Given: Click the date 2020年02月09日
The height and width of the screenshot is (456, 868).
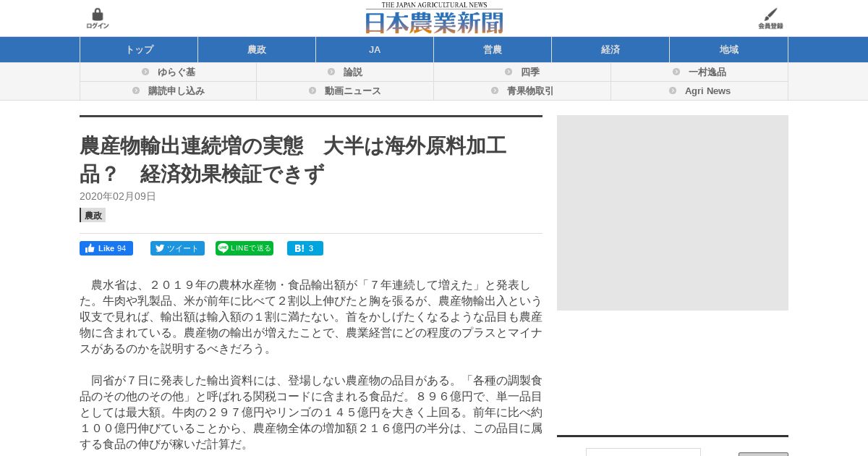Looking at the screenshot, I should pyautogui.click(x=118, y=196).
